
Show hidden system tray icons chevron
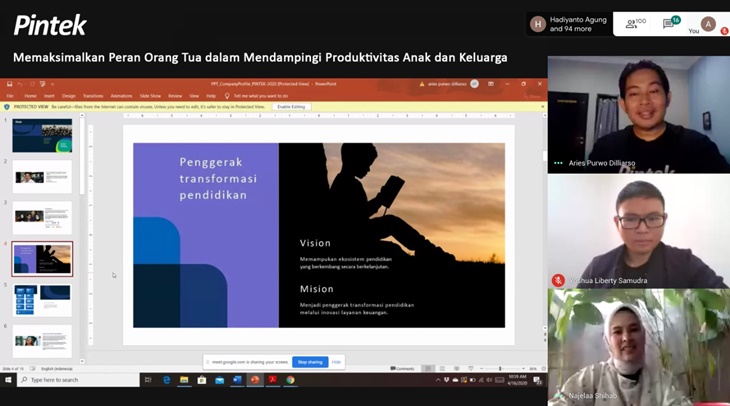(438, 380)
